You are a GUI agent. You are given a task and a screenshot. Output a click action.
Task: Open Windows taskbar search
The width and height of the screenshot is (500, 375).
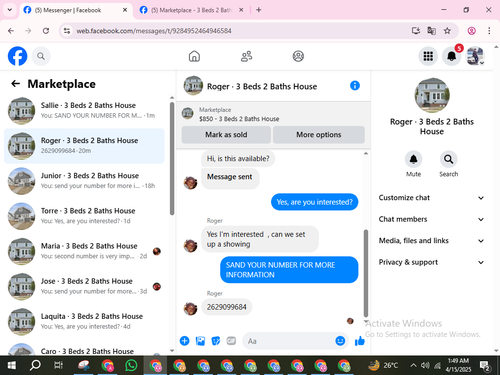click(x=35, y=365)
